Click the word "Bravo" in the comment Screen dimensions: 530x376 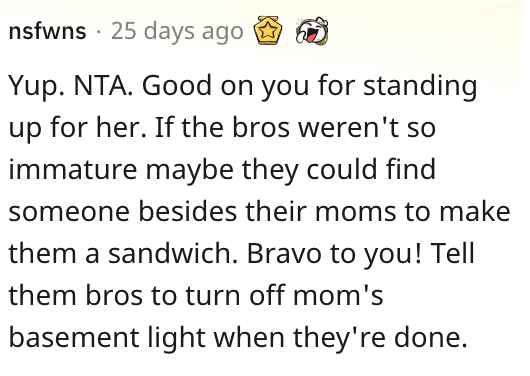click(x=284, y=254)
